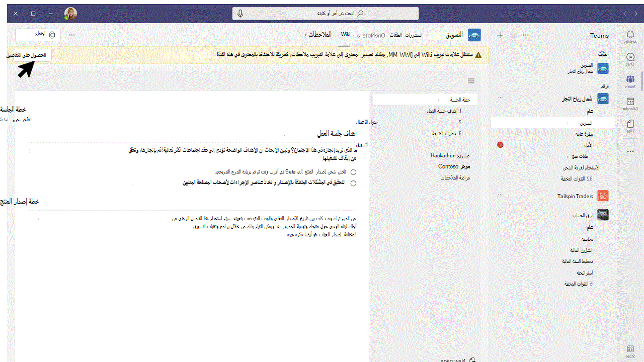Open the filter icon in the Teams list header
Screen dimensions: 644x362
(x=513, y=35)
